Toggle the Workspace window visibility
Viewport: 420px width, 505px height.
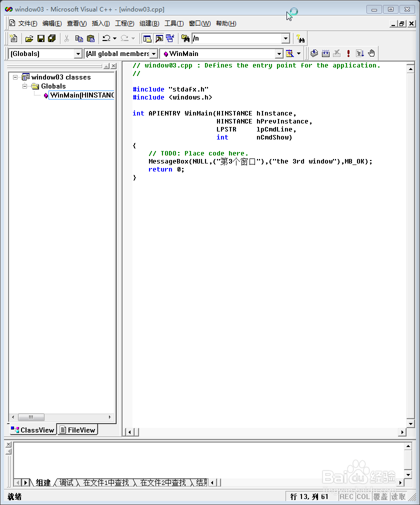point(146,38)
